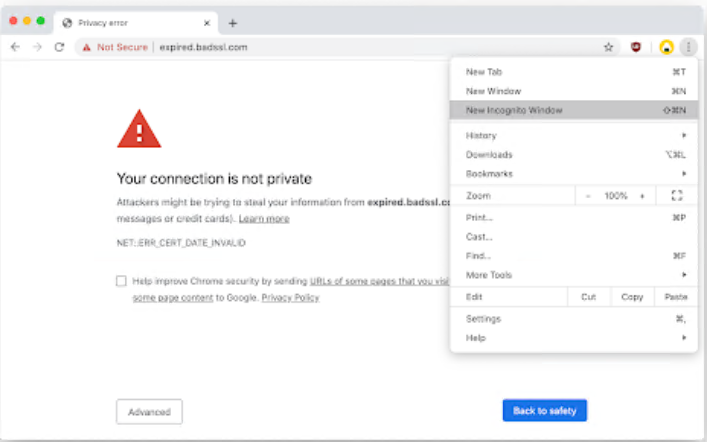Open Settings from the Chrome menu
The image size is (707, 442).
[483, 319]
